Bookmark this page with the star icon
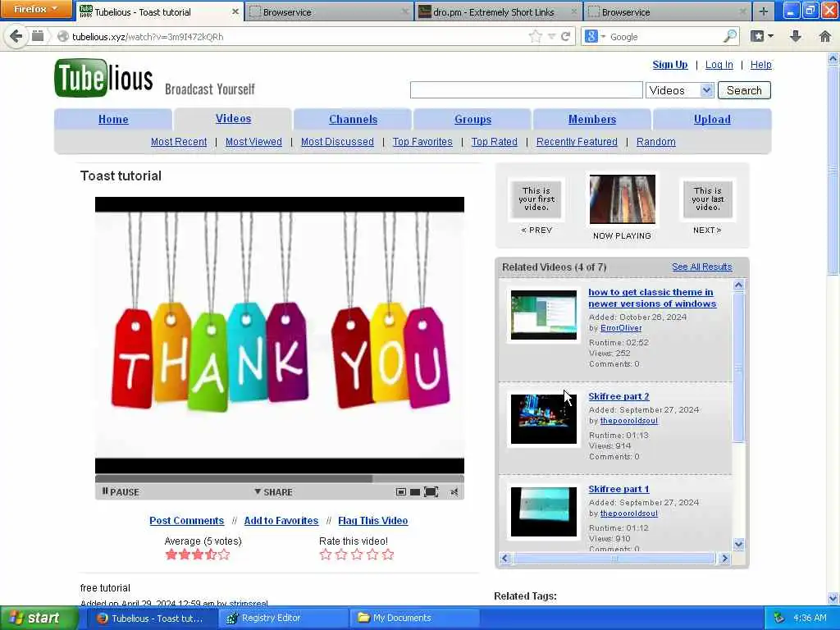The width and height of the screenshot is (840, 630). 535,36
